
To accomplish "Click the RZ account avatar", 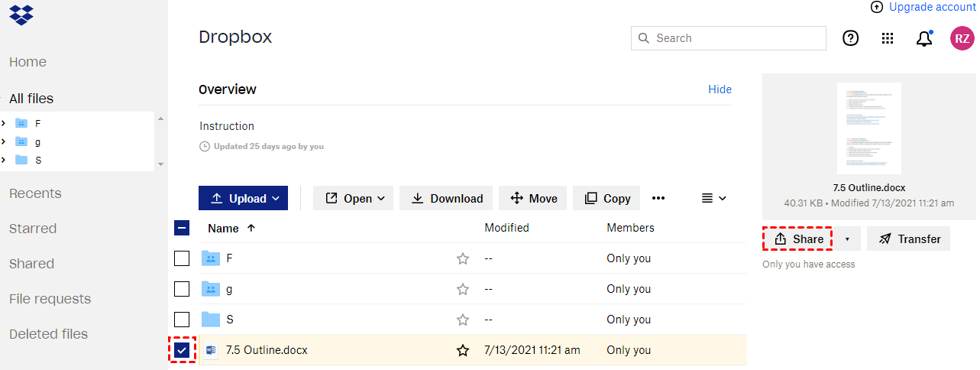I will (x=962, y=38).
